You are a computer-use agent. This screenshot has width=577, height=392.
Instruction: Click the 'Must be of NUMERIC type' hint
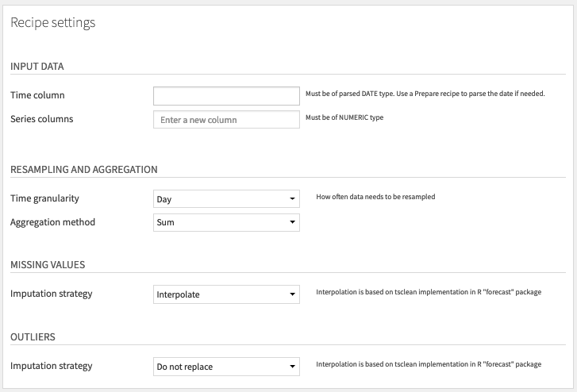click(344, 117)
